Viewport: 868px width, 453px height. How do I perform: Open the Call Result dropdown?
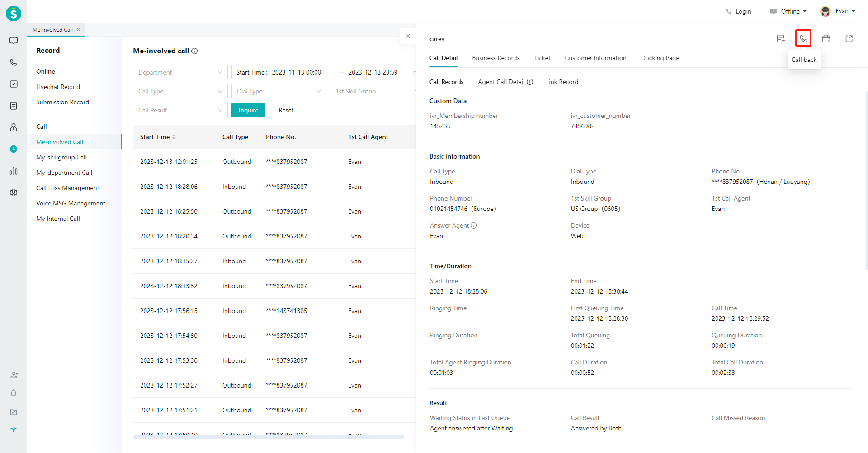[x=180, y=110]
